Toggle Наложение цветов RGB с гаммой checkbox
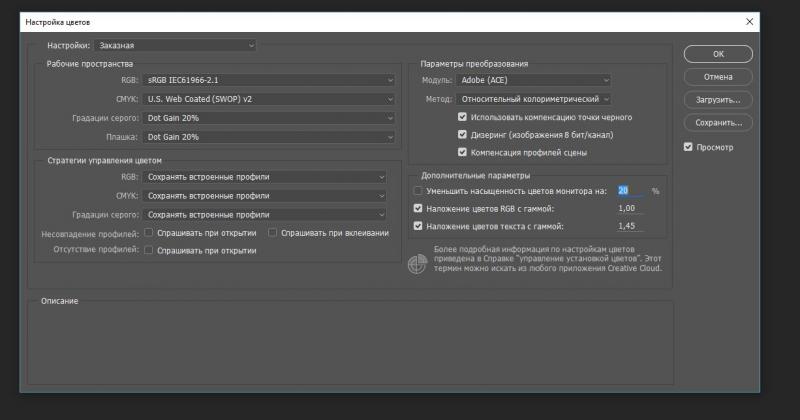The image size is (800, 420). [418, 208]
